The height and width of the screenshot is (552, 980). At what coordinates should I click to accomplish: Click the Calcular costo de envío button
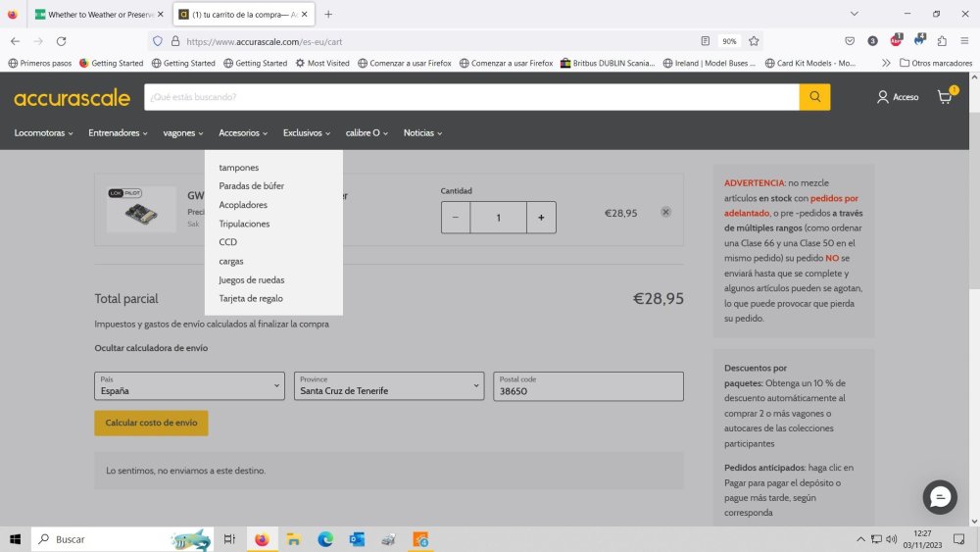coord(151,423)
